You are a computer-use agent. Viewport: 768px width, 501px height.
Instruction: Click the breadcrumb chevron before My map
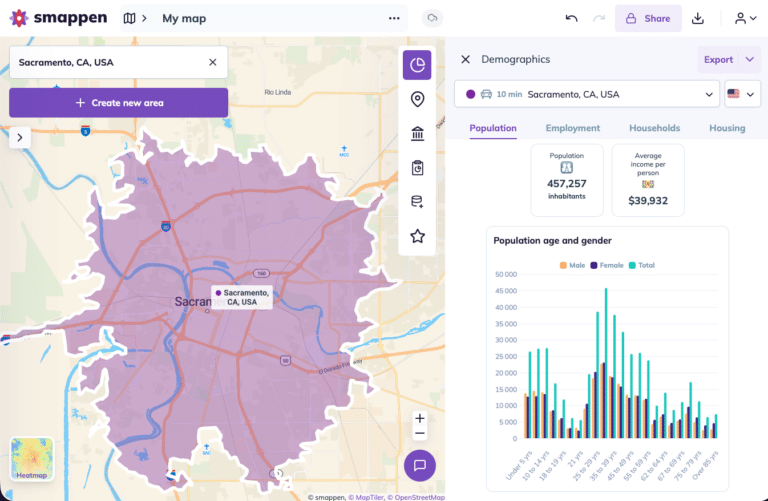[144, 18]
